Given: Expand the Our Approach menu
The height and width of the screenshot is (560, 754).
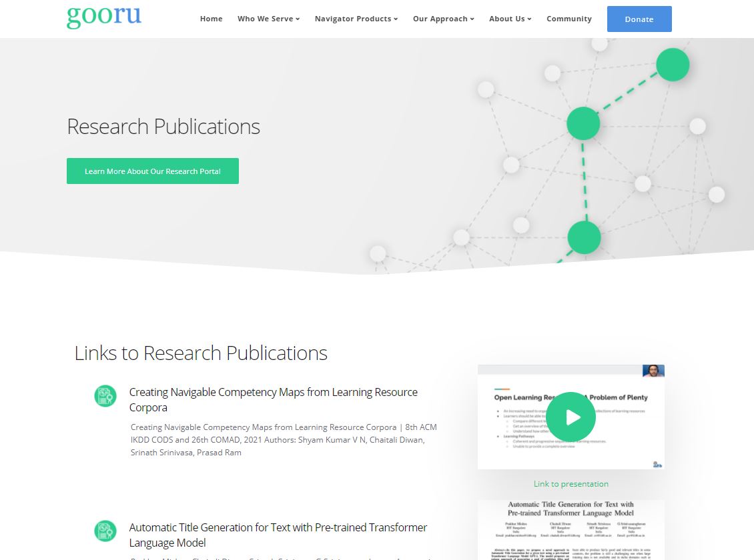Looking at the screenshot, I should (x=443, y=19).
